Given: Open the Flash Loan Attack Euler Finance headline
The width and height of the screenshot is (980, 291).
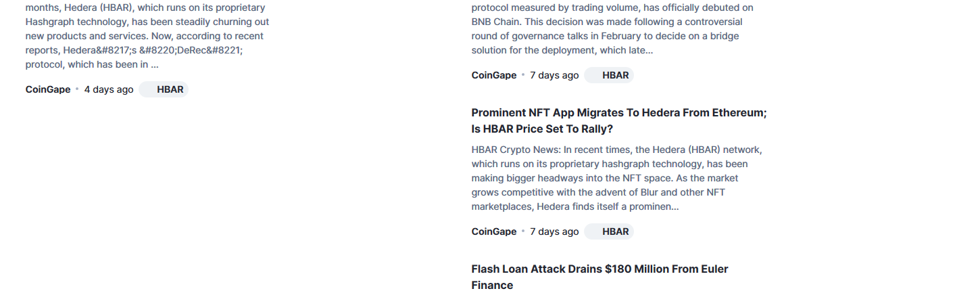Looking at the screenshot, I should point(599,277).
